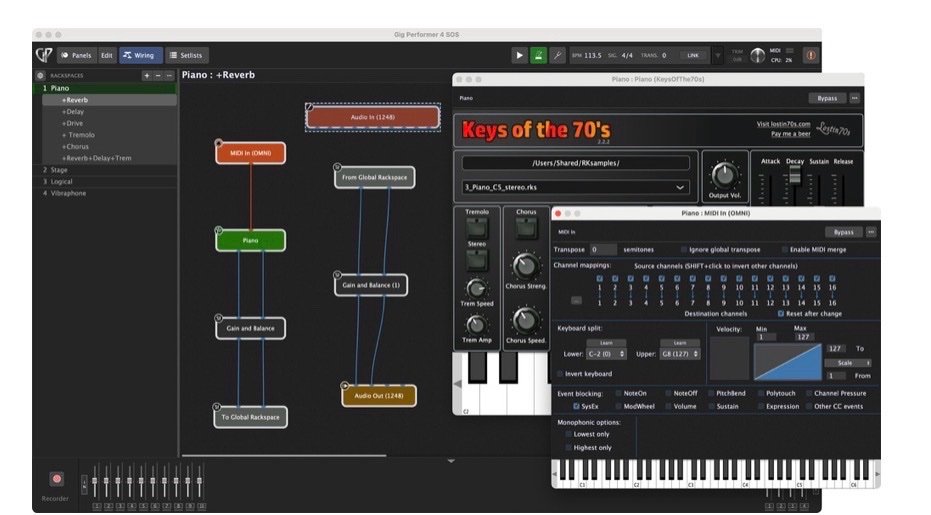Click the Gig Performer logo icon
Viewport: 931px width, 515px height.
point(44,55)
